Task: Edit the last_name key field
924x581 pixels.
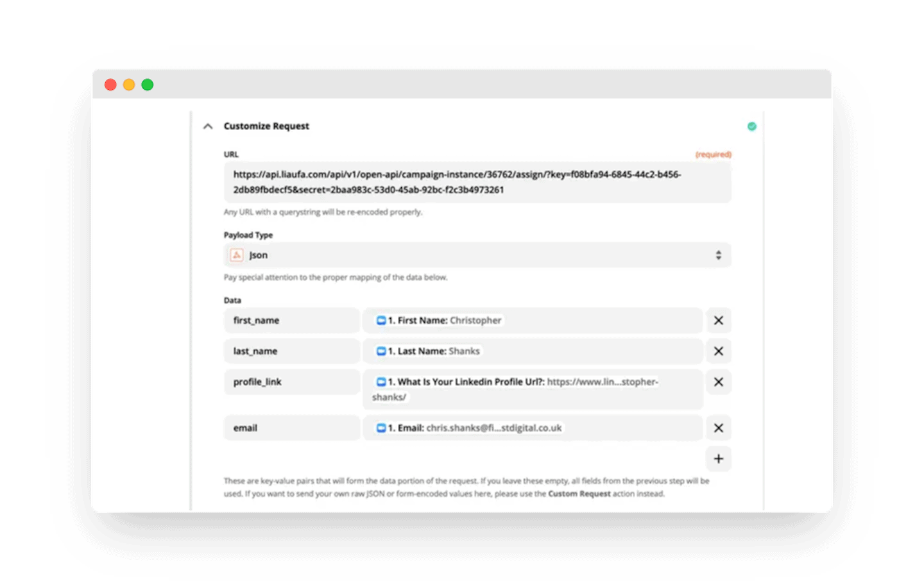Action: (291, 351)
